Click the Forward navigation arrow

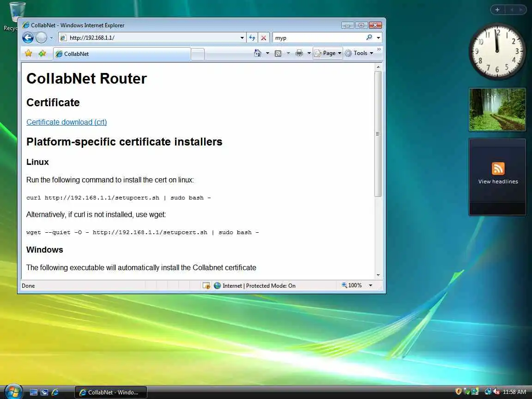pyautogui.click(x=42, y=38)
